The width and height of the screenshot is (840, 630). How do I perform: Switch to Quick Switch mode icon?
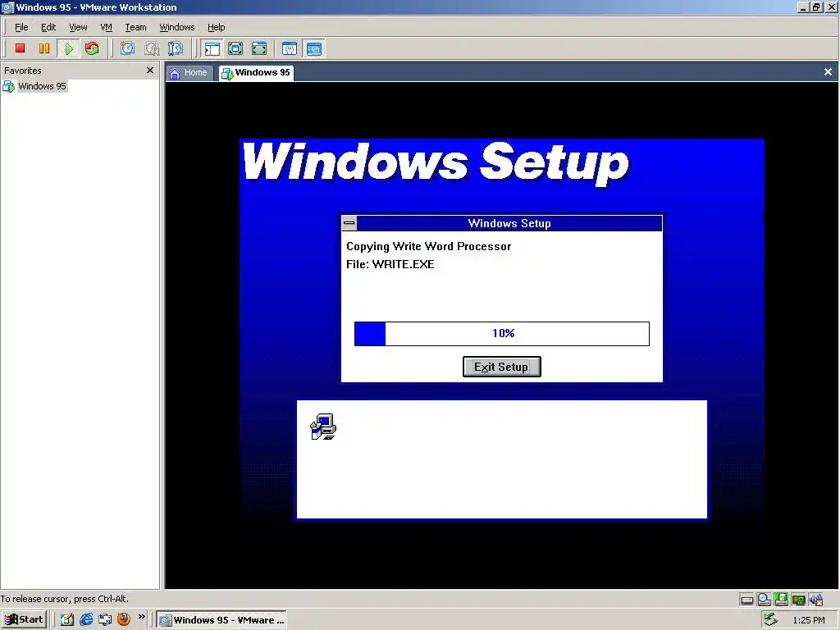pyautogui.click(x=235, y=48)
